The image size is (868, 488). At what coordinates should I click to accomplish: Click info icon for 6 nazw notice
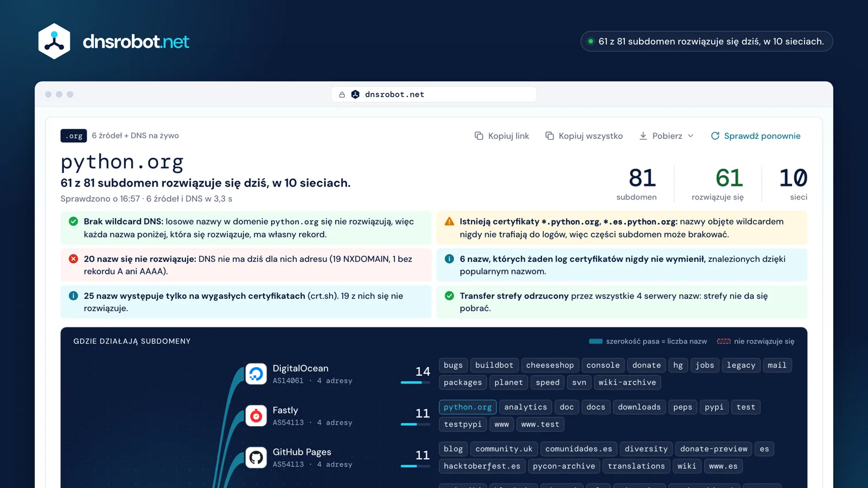pos(449,259)
